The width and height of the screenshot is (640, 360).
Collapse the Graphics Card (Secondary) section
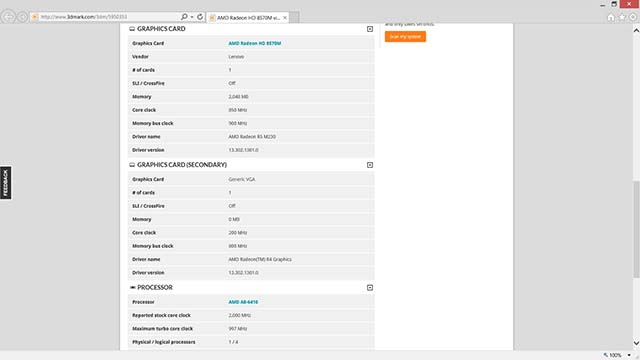370,165
